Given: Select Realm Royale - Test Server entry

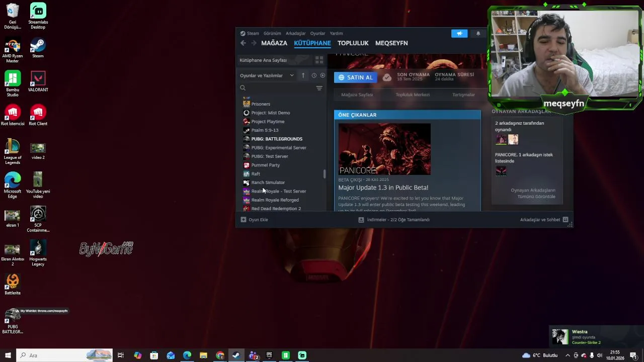Looking at the screenshot, I should point(279,191).
